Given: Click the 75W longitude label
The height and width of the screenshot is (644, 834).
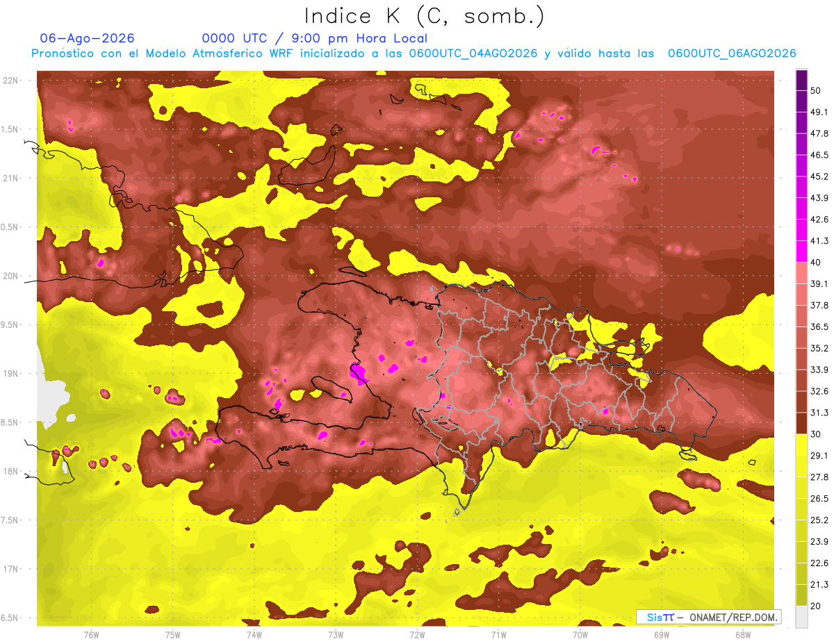Looking at the screenshot, I should (x=173, y=634).
